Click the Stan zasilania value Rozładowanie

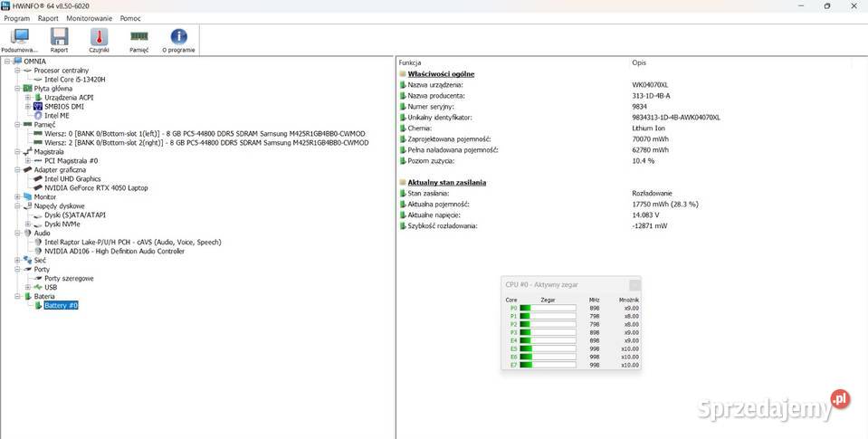(x=652, y=193)
